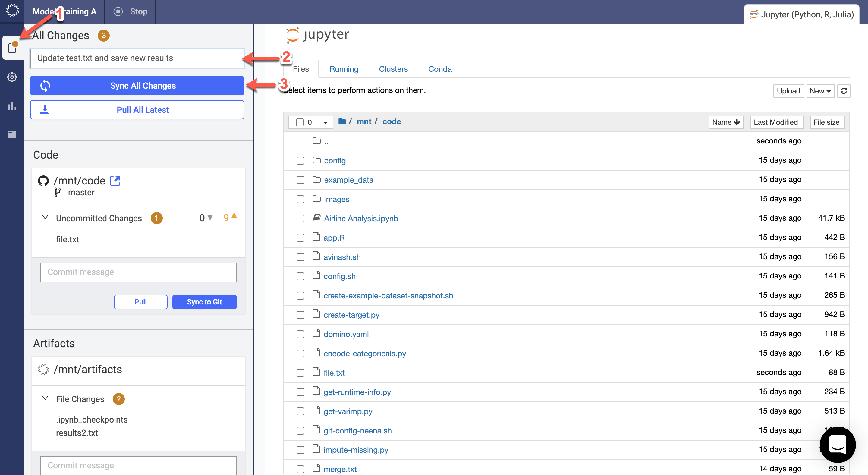868x475 pixels.
Task: Check the impute-missing.py checkbox
Action: pyautogui.click(x=300, y=450)
